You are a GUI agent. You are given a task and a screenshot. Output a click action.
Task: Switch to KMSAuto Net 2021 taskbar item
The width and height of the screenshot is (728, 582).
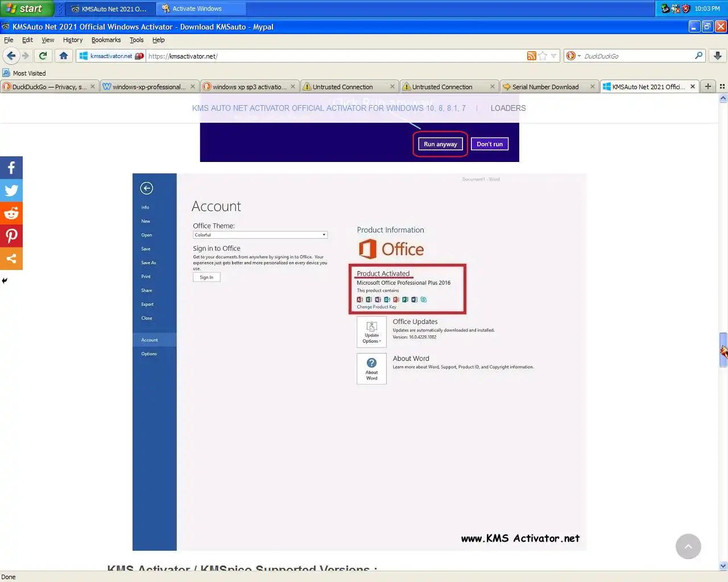(x=109, y=9)
